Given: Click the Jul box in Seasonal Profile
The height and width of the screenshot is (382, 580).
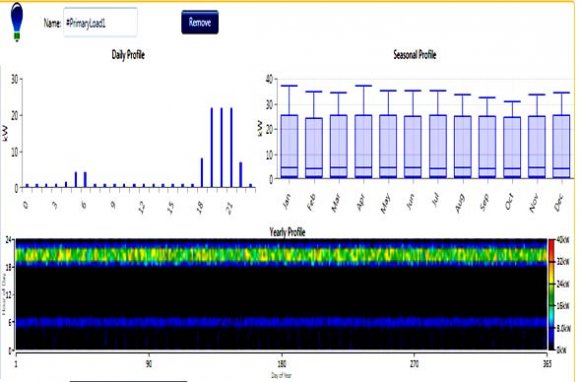Looking at the screenshot, I should tap(438, 146).
